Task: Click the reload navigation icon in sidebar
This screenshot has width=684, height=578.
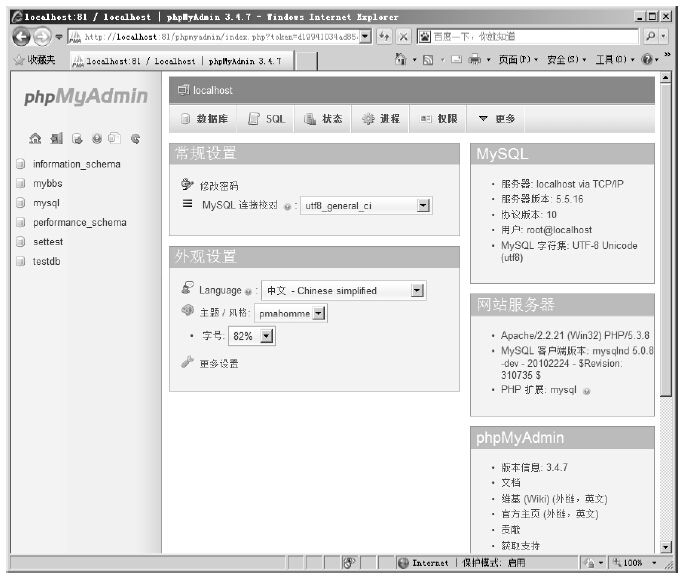Action: coord(135,139)
